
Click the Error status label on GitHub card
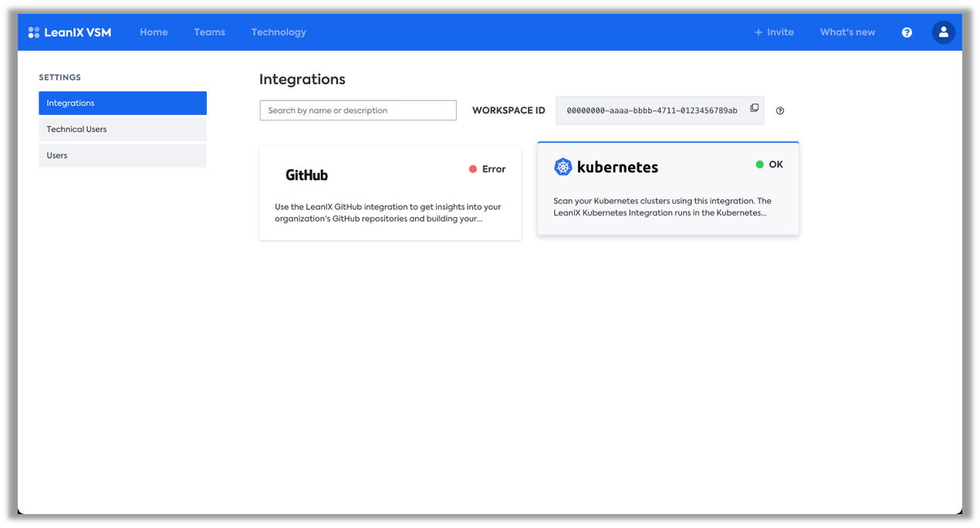[494, 169]
